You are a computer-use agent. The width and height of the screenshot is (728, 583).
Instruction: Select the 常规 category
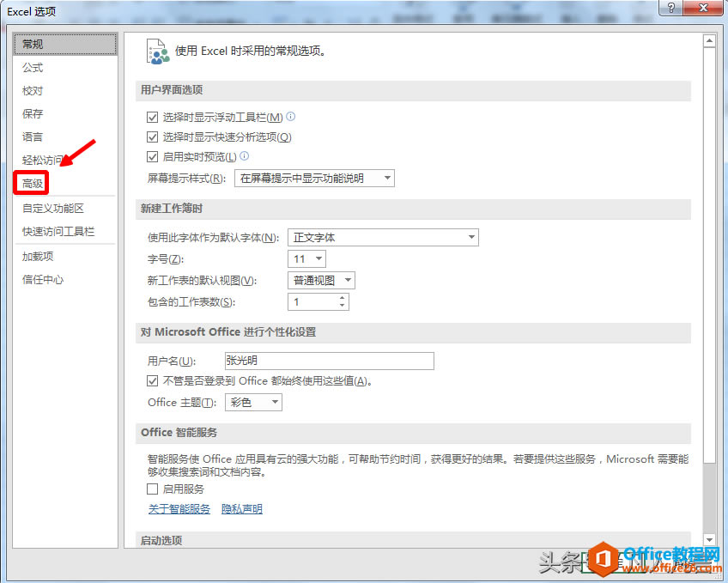65,44
